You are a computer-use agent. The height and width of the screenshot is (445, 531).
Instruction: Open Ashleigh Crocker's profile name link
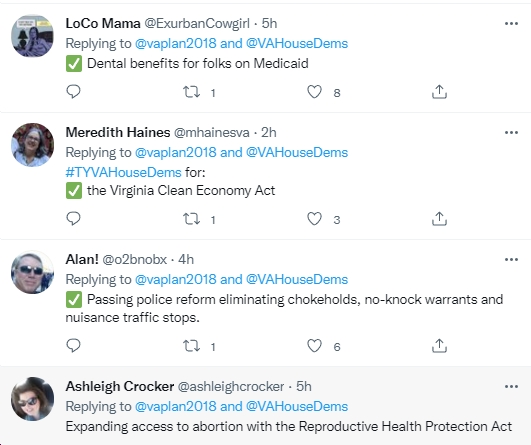120,386
